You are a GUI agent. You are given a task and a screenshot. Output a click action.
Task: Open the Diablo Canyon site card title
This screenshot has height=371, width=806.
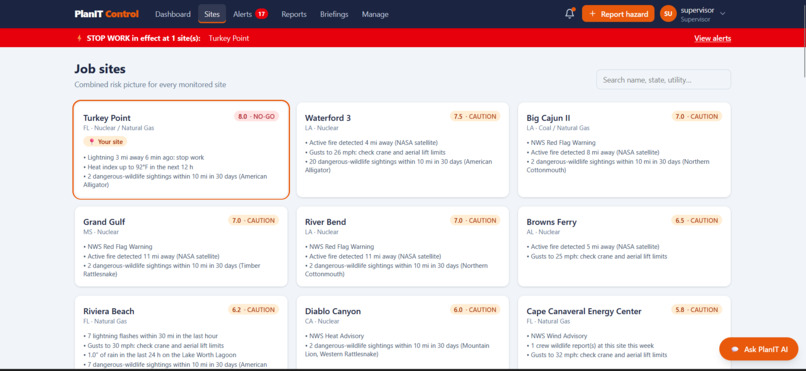click(333, 311)
